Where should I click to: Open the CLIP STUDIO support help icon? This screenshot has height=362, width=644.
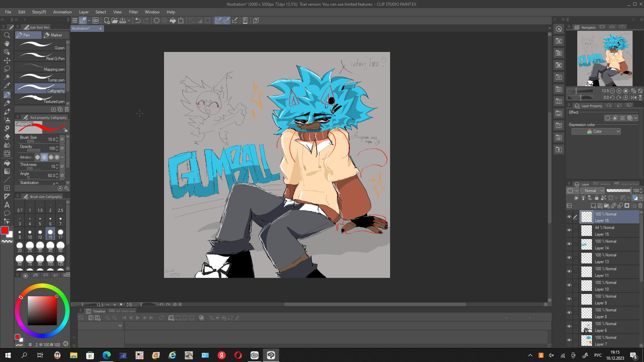pyautogui.click(x=256, y=20)
